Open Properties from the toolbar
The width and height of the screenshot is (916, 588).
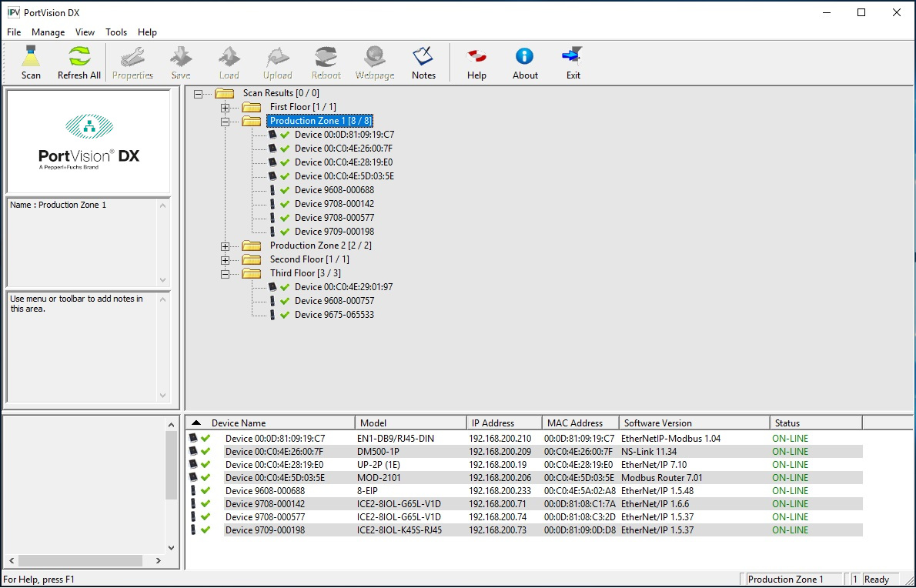(x=132, y=57)
